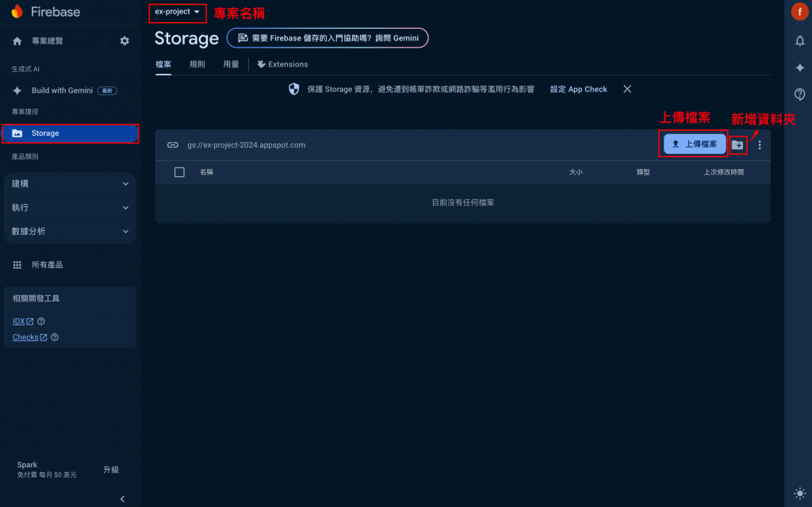
Task: Go to 專案總覽 home icon
Action: (17, 41)
